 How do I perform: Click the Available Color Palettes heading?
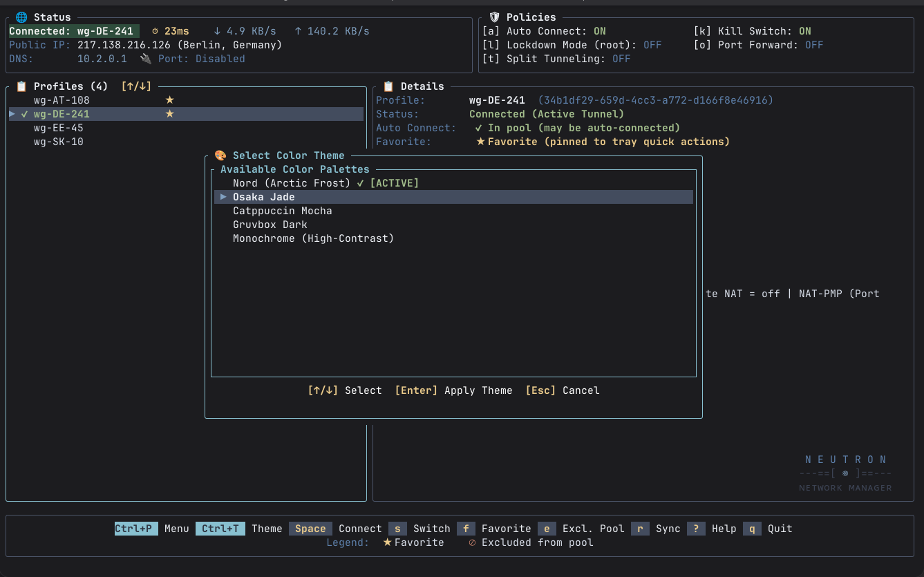click(295, 169)
